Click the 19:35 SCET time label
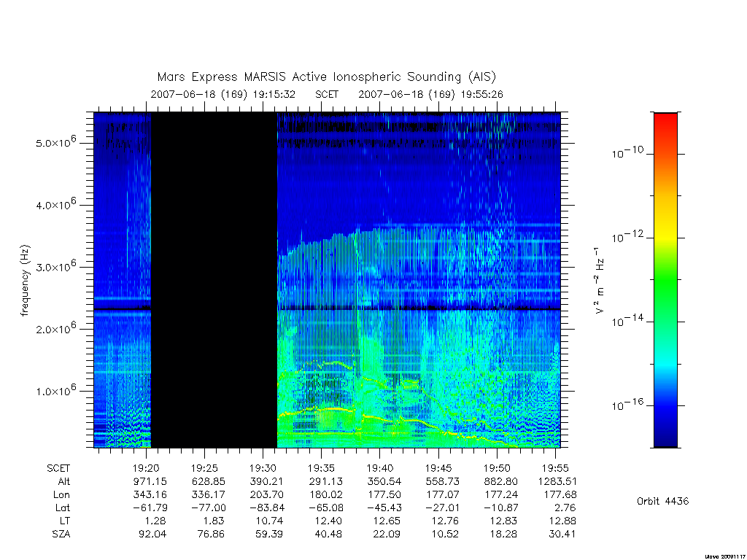This screenshot has height=560, width=747. pos(321,468)
